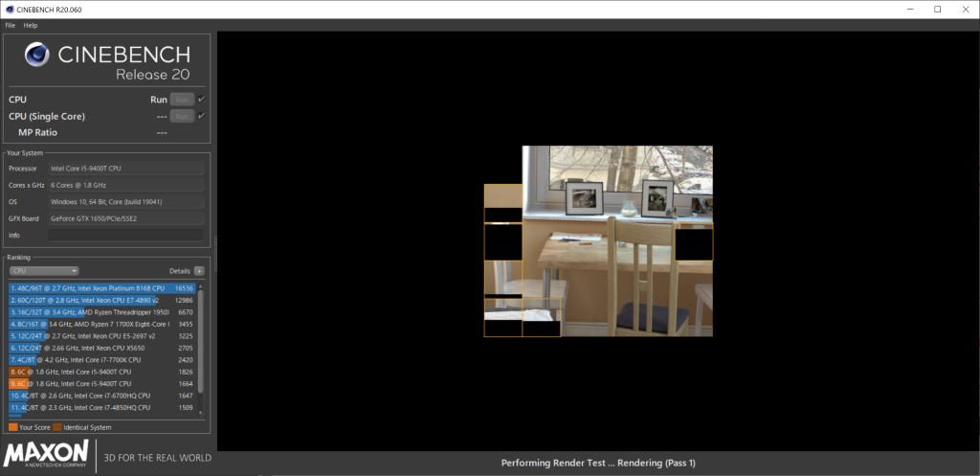Select ranking entry Intel Core i7-6700HQ
The image size is (980, 476).
101,396
